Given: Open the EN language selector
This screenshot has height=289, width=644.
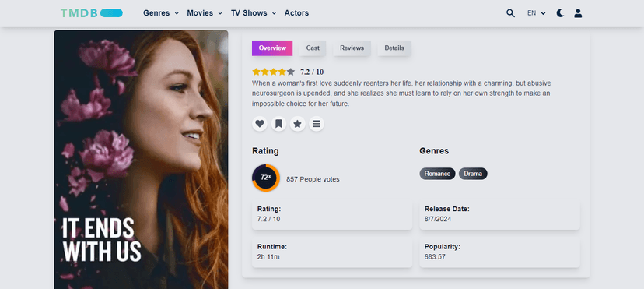Looking at the screenshot, I should click(536, 13).
